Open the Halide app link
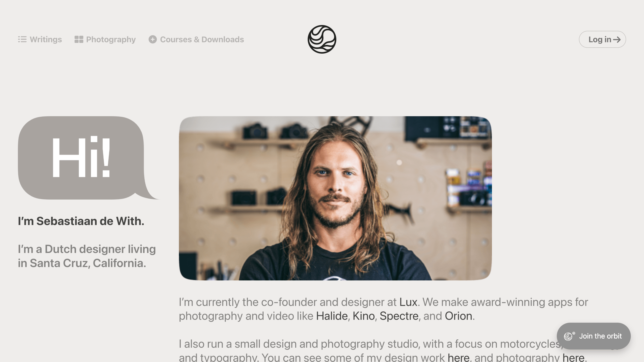 [332, 316]
